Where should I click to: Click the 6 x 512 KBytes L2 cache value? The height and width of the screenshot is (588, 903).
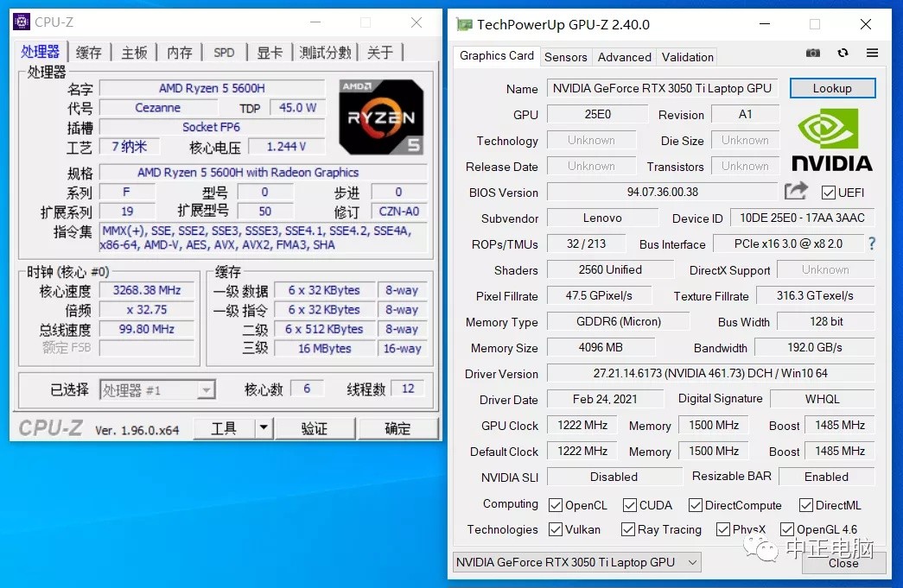click(325, 329)
